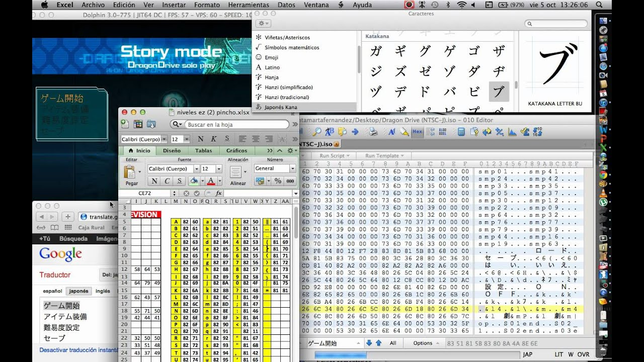Toggle bold N in Excel formatting toolbar
This screenshot has width=644, height=362.
tap(201, 139)
